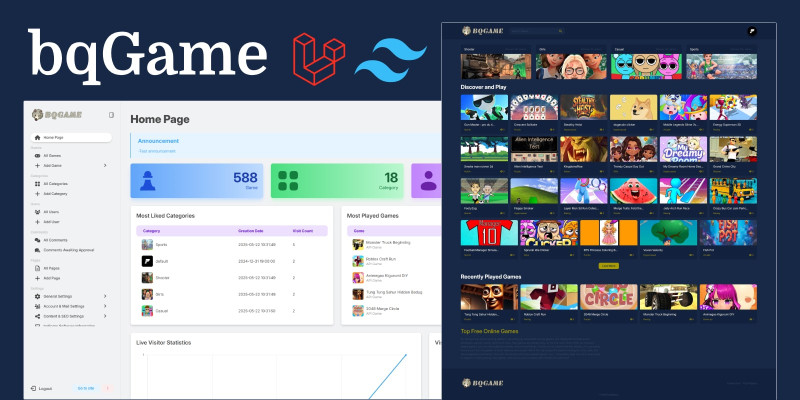This screenshot has height=400, width=800.
Task: Click the plus icon beside Add Category
Action: point(37,194)
